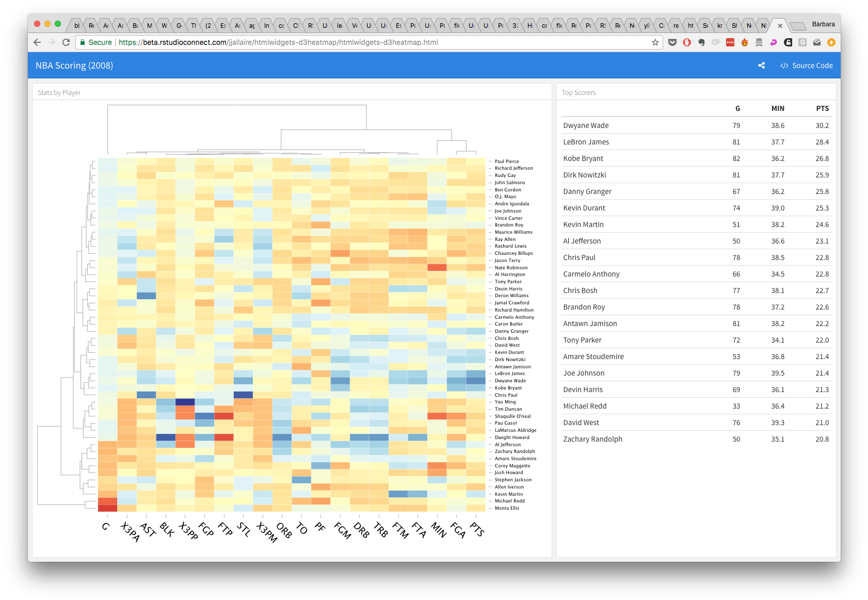
Task: Click the PTS column header
Action: (823, 108)
